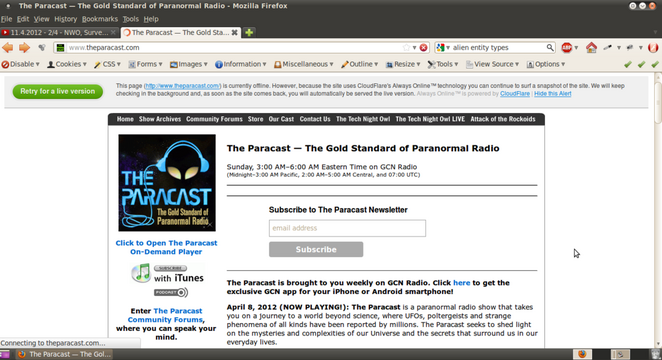Click the last green validation checkmark icon

(655, 64)
